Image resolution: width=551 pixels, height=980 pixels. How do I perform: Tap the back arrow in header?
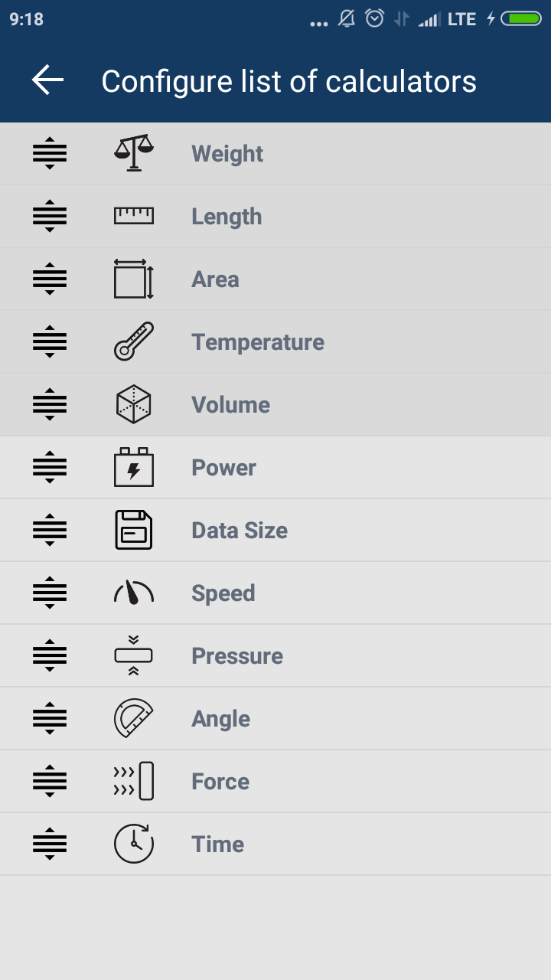47,80
